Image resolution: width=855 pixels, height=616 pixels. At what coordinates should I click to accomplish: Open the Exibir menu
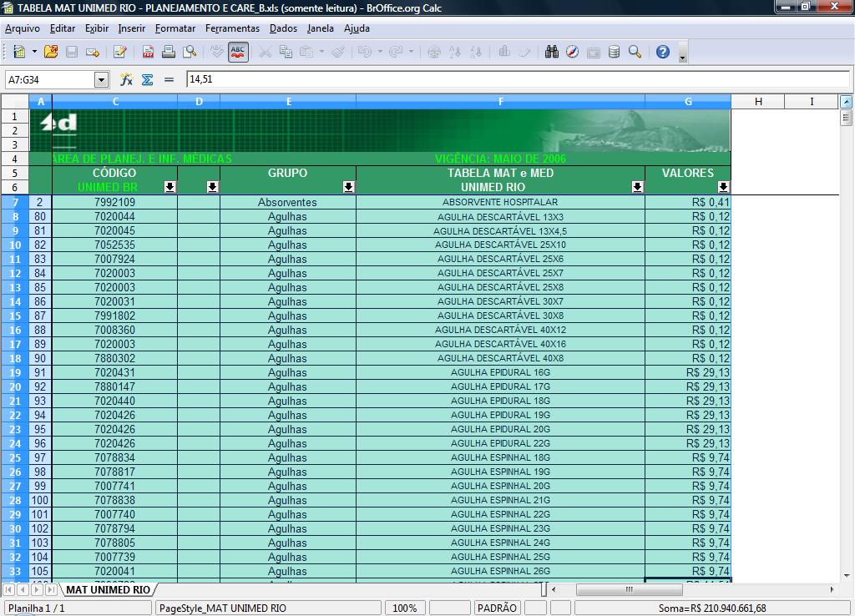point(97,28)
